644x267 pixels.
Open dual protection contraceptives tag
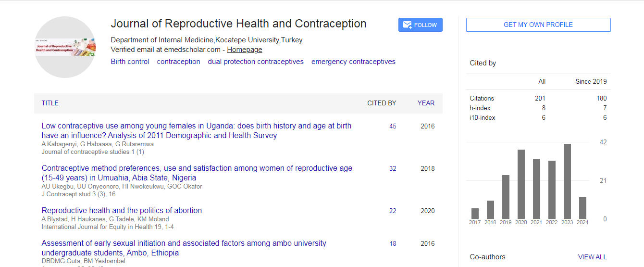coord(256,62)
